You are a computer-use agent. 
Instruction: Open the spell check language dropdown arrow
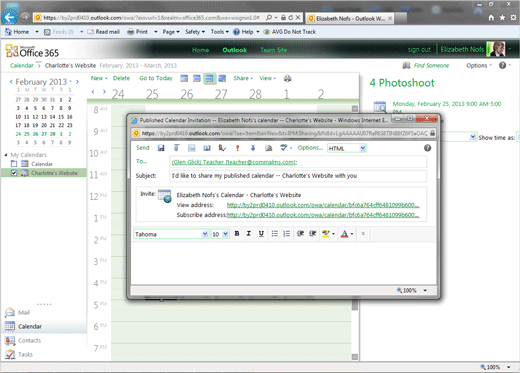(x=291, y=148)
